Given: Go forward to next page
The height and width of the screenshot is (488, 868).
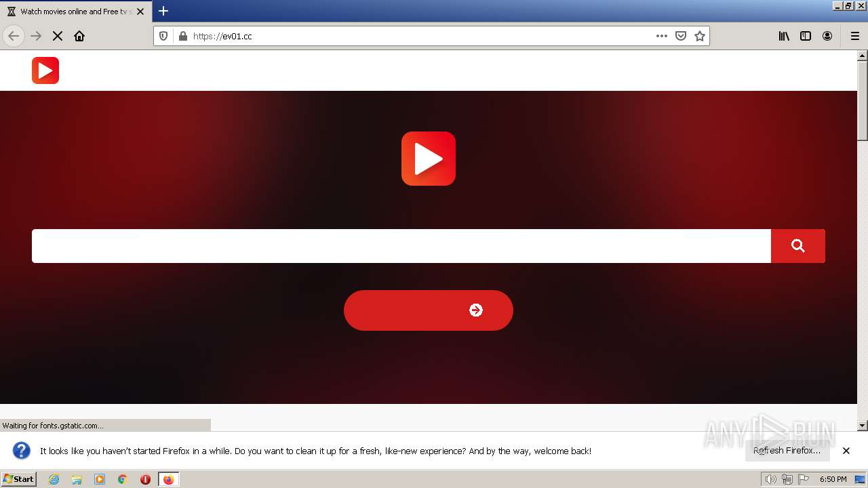Looking at the screenshot, I should click(36, 36).
